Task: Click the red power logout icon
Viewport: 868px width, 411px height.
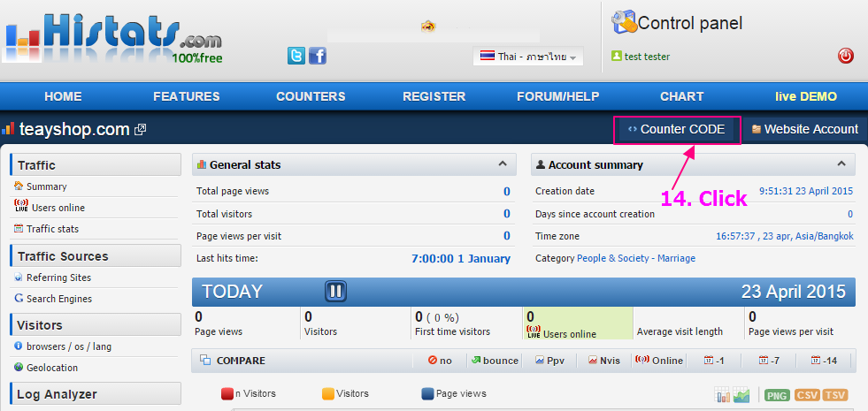Action: [845, 57]
